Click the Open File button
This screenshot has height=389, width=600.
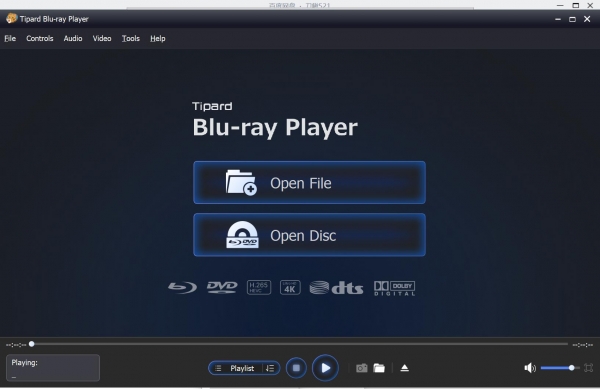pos(309,182)
